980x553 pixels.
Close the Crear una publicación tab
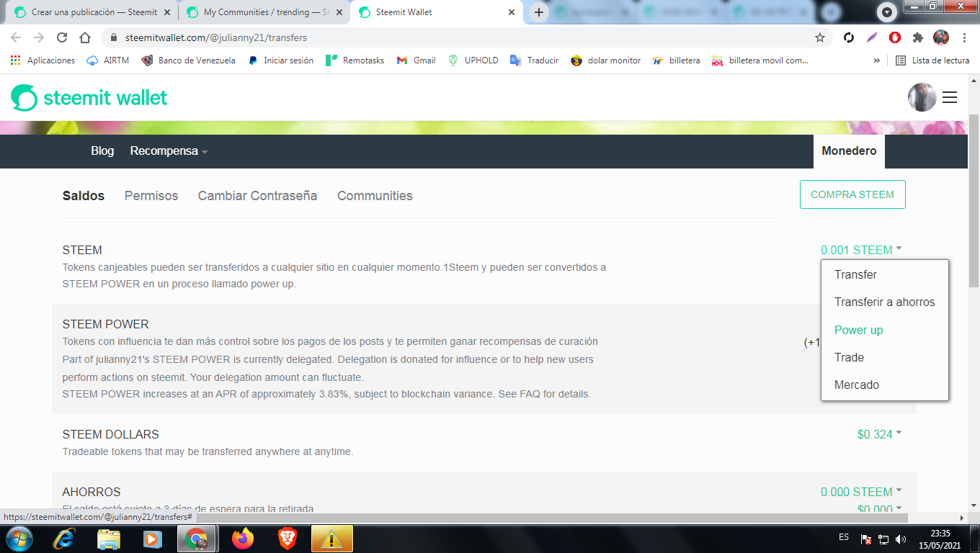pyautogui.click(x=167, y=12)
